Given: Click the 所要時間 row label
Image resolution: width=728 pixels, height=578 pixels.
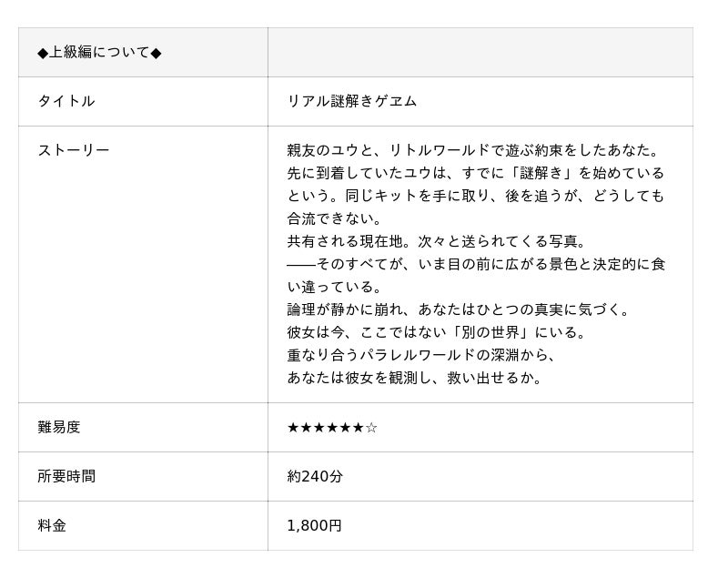Looking at the screenshot, I should pyautogui.click(x=66, y=477).
